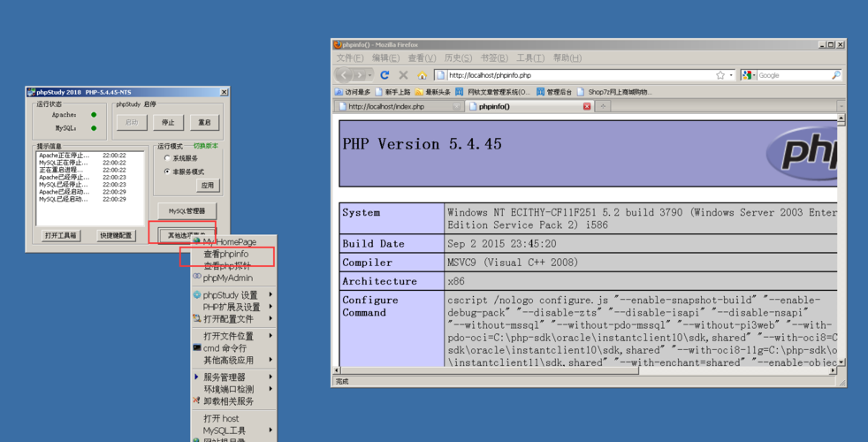The image size is (868, 442).
Task: Click Firefox back arrow button
Action: click(344, 75)
